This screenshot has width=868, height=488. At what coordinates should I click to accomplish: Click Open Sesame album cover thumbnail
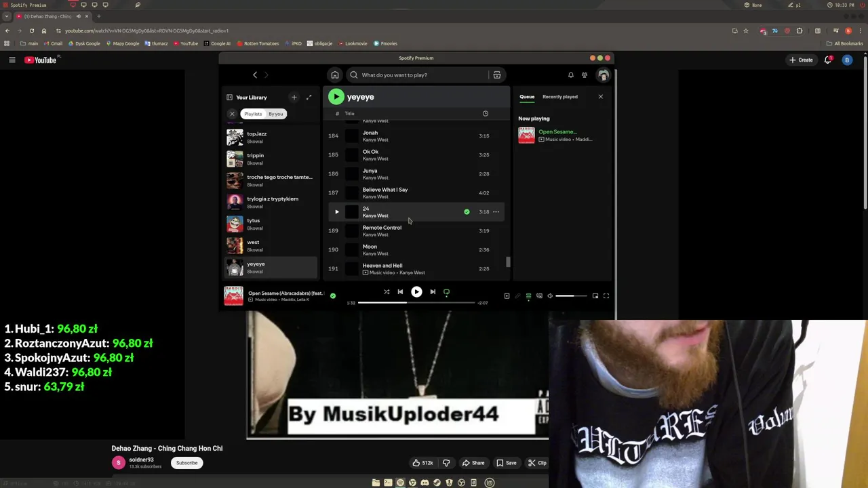point(233,296)
